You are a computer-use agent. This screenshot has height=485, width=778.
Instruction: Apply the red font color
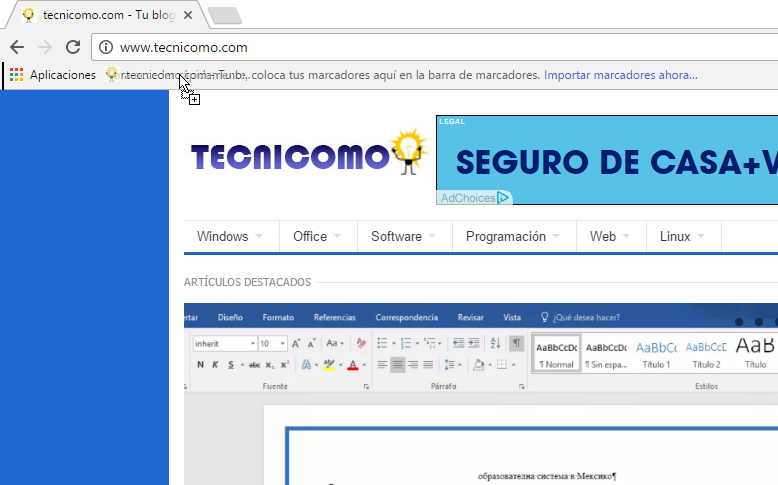(353, 365)
